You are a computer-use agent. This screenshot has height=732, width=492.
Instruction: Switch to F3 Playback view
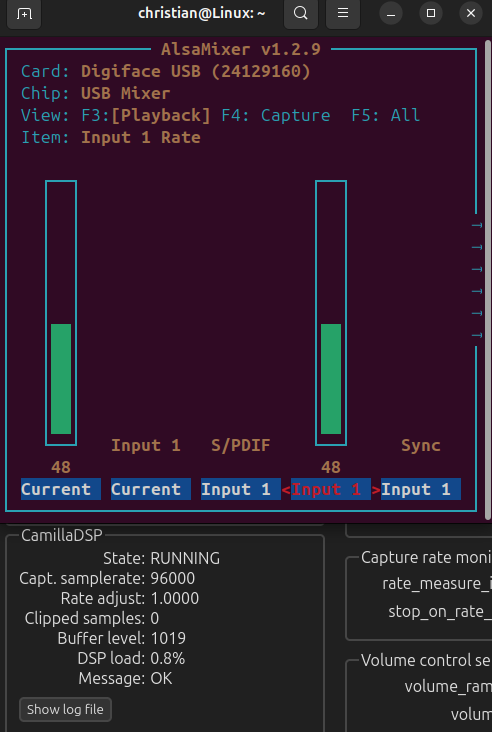coord(146,115)
